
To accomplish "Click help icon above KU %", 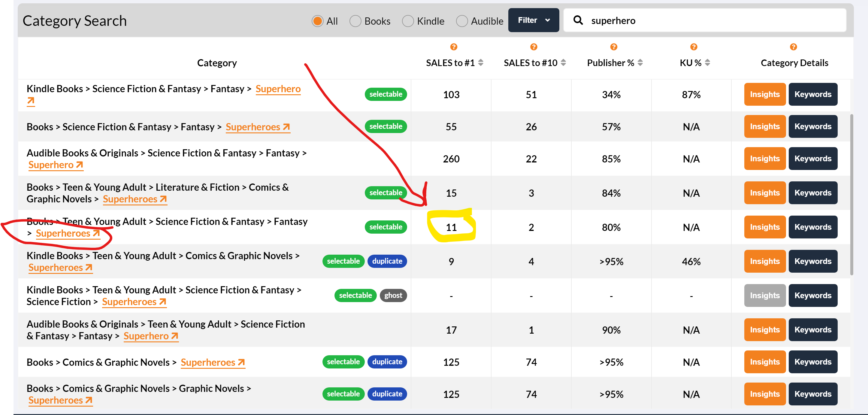I will tap(694, 47).
